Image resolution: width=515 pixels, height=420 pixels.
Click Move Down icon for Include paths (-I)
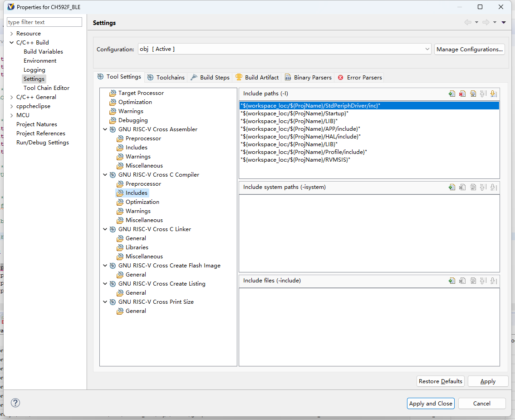(494, 94)
